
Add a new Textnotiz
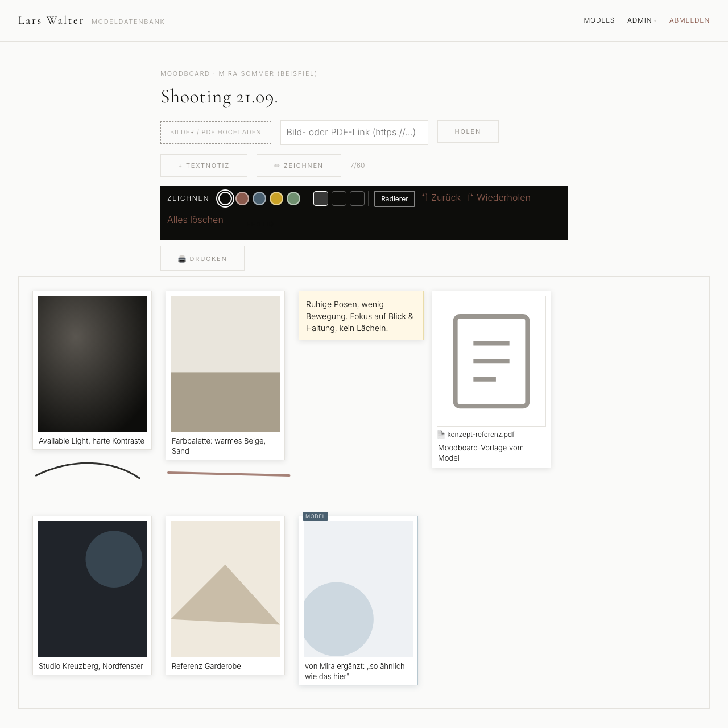pos(204,166)
